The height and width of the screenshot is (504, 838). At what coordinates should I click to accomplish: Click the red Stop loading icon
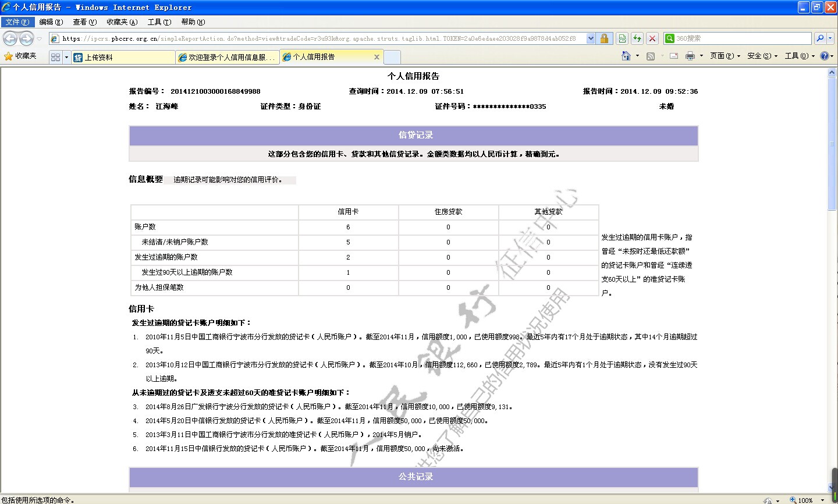[x=652, y=38]
